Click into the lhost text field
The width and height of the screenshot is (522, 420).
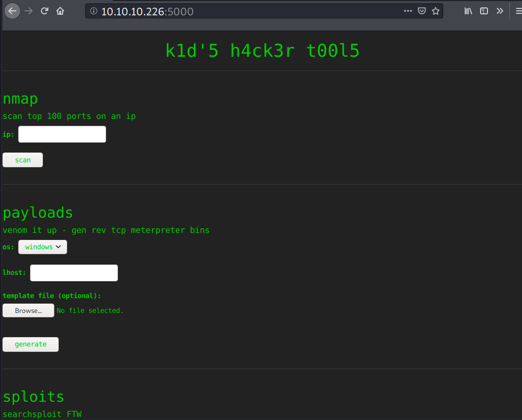tap(74, 273)
